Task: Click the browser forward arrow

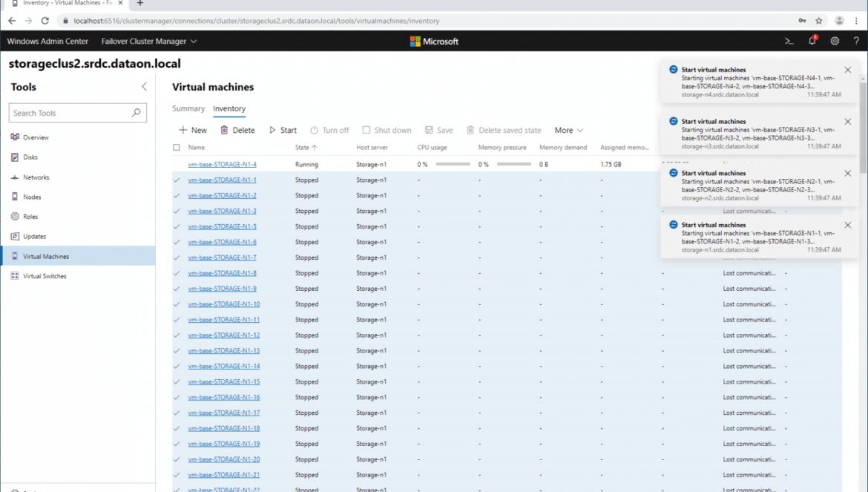Action: 28,21
